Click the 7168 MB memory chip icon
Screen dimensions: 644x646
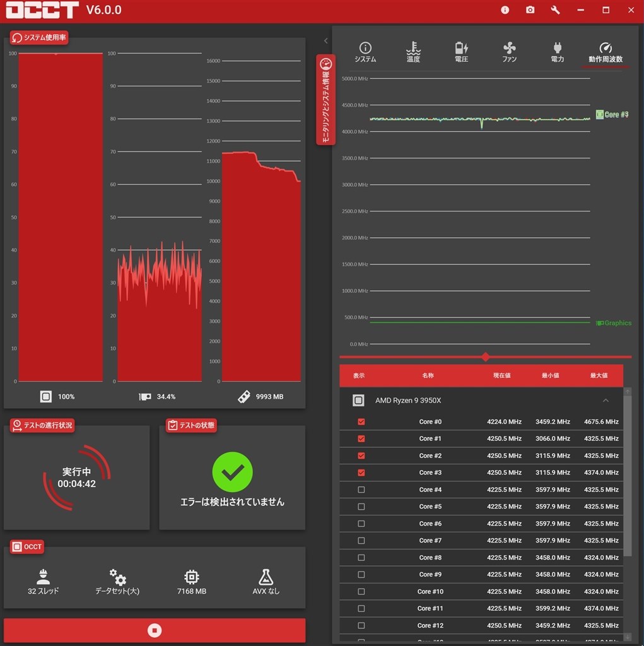(x=192, y=577)
